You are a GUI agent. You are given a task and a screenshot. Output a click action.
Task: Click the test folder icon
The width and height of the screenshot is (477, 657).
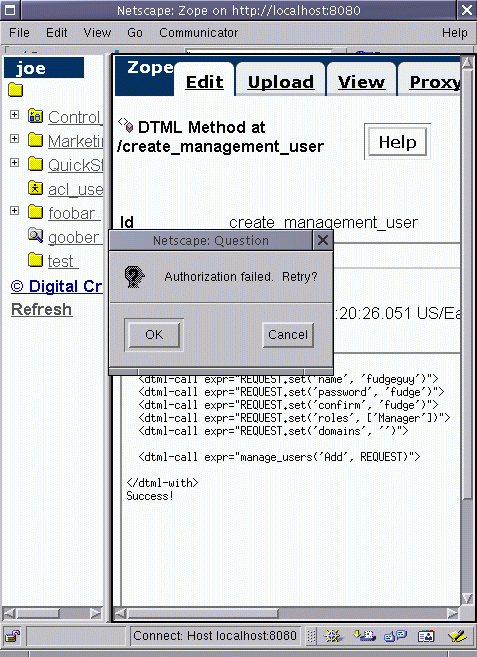[35, 260]
